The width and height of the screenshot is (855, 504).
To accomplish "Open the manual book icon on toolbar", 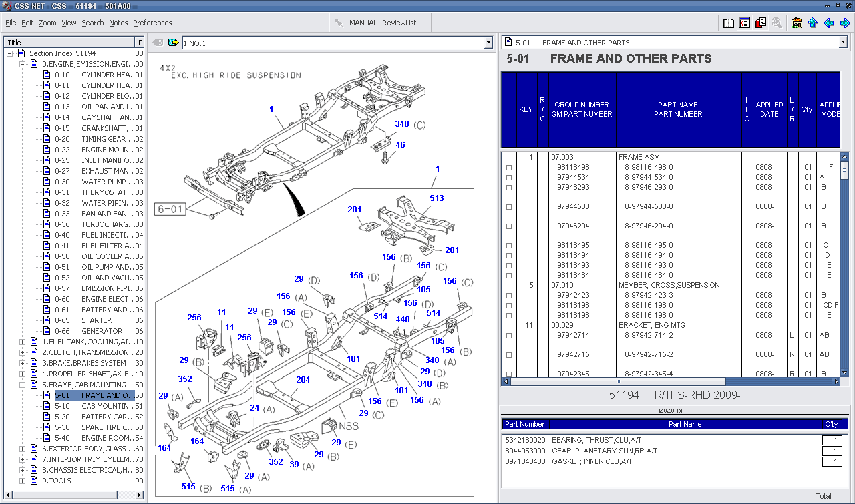I will (x=728, y=22).
